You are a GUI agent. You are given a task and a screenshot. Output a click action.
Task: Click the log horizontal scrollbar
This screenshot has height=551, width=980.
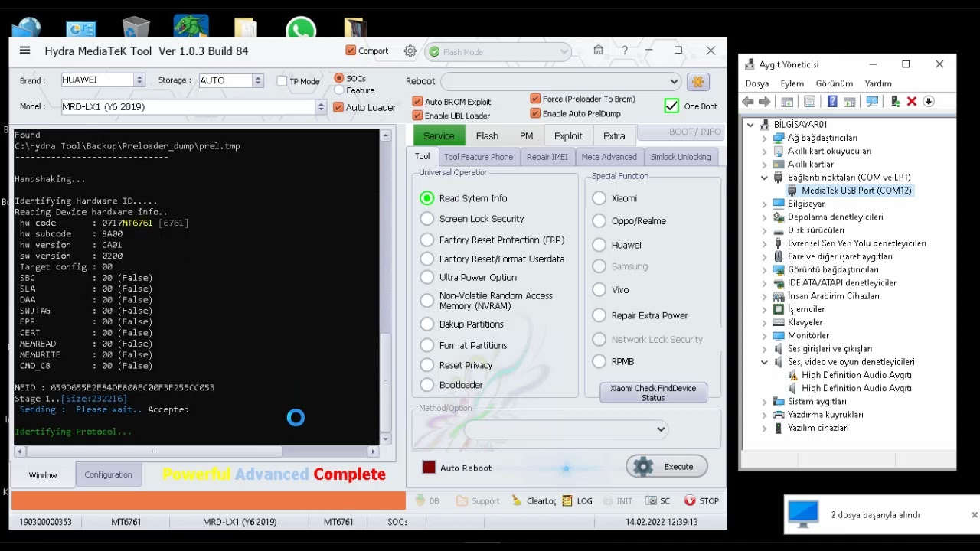coord(197,452)
